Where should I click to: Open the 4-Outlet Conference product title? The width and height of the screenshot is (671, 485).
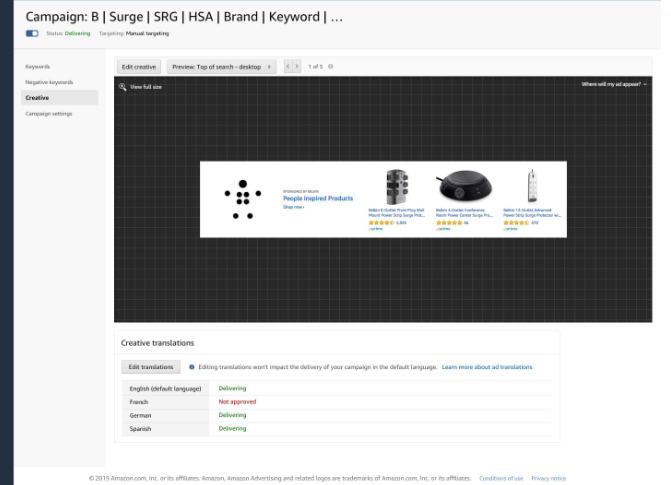[x=464, y=213]
